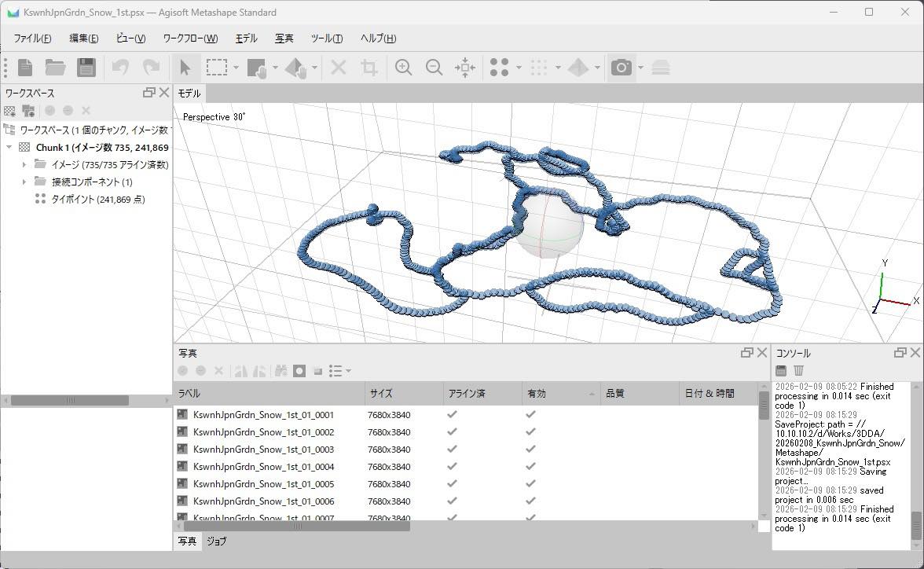Collapse the Chunk 1 tree node
This screenshot has height=569, width=924.
[x=9, y=147]
